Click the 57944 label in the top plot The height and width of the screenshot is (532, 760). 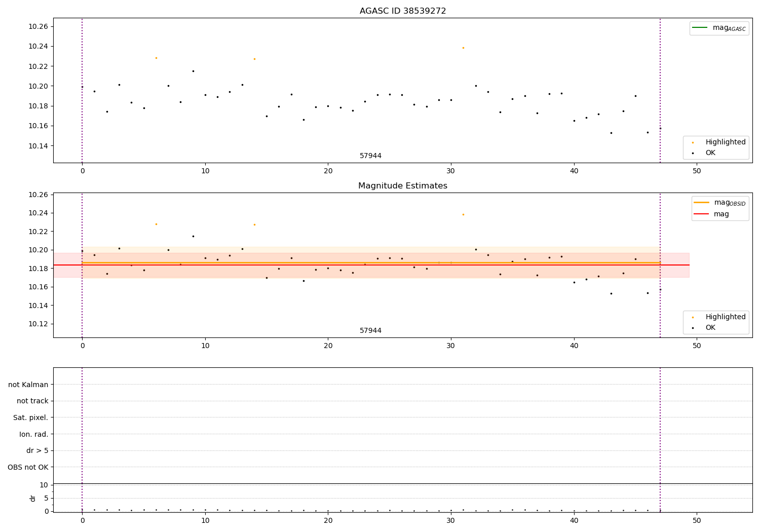tap(370, 156)
